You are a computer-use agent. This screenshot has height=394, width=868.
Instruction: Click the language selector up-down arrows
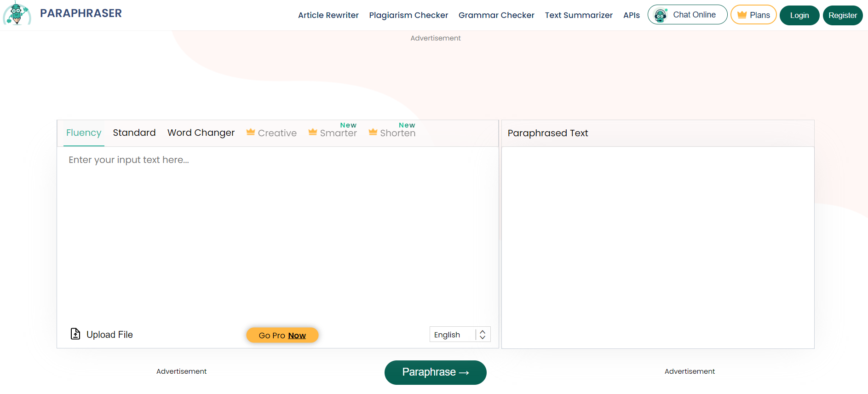(x=483, y=335)
